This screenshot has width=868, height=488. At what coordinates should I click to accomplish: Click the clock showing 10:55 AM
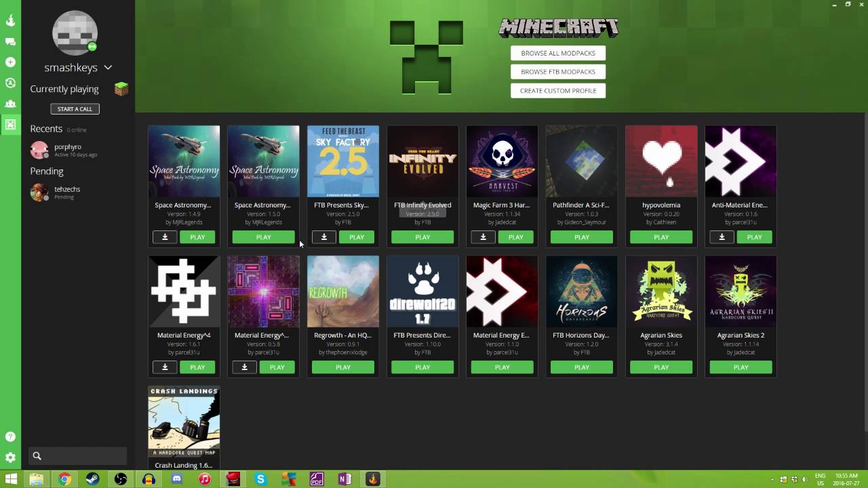tap(846, 480)
